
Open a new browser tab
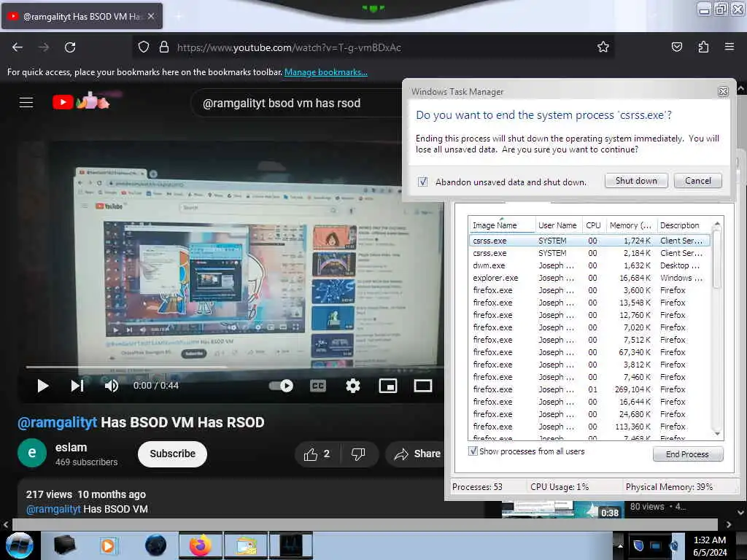click(179, 17)
